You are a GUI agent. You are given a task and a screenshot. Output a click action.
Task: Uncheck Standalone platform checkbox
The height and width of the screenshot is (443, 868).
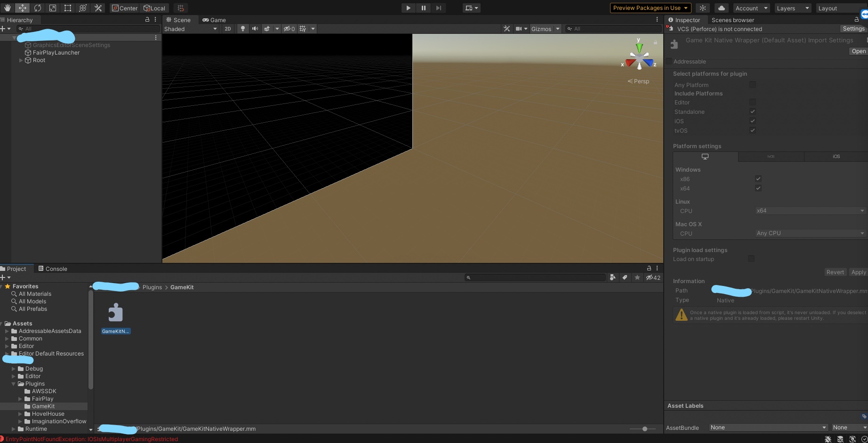[x=753, y=111]
